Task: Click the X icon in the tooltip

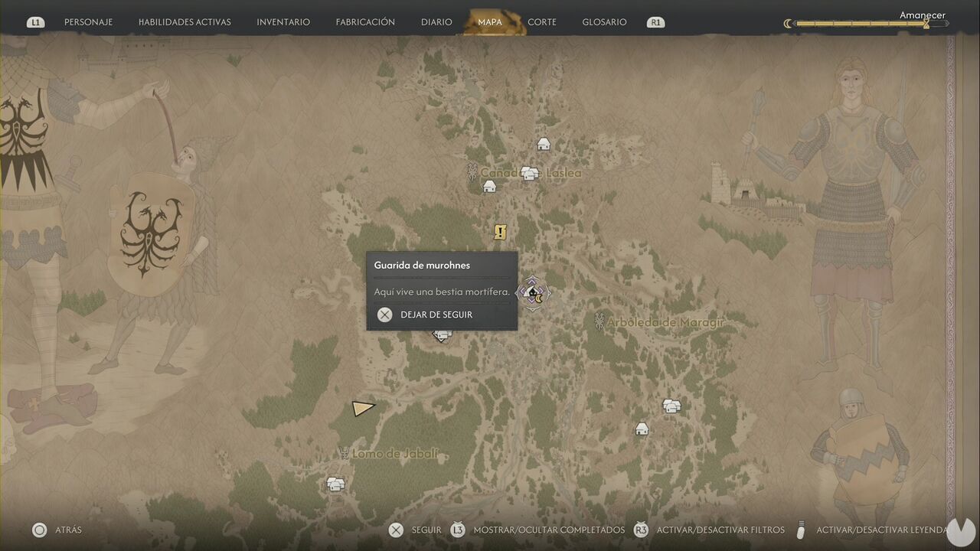Action: click(x=385, y=315)
